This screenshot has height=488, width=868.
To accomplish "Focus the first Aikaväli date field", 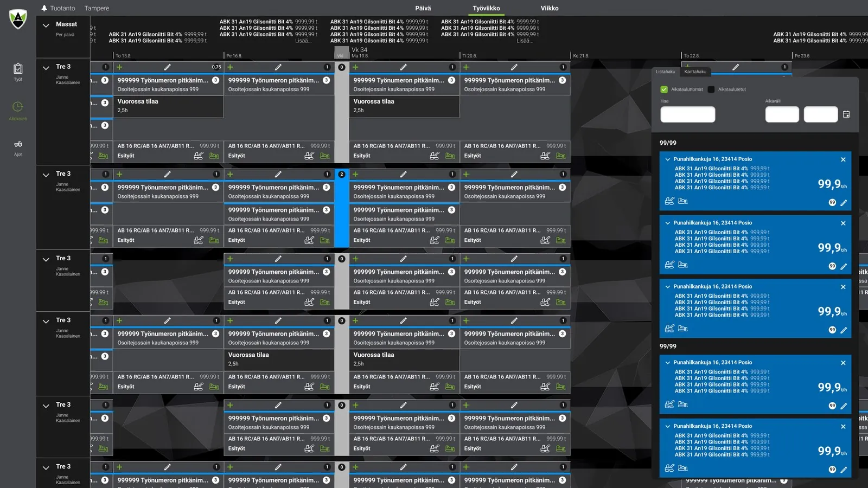I will pyautogui.click(x=782, y=114).
